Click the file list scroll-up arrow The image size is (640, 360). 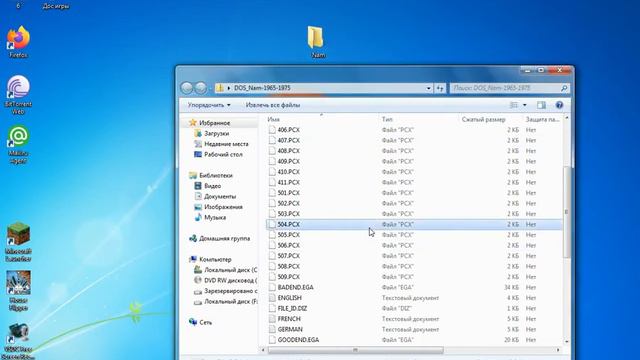click(566, 118)
